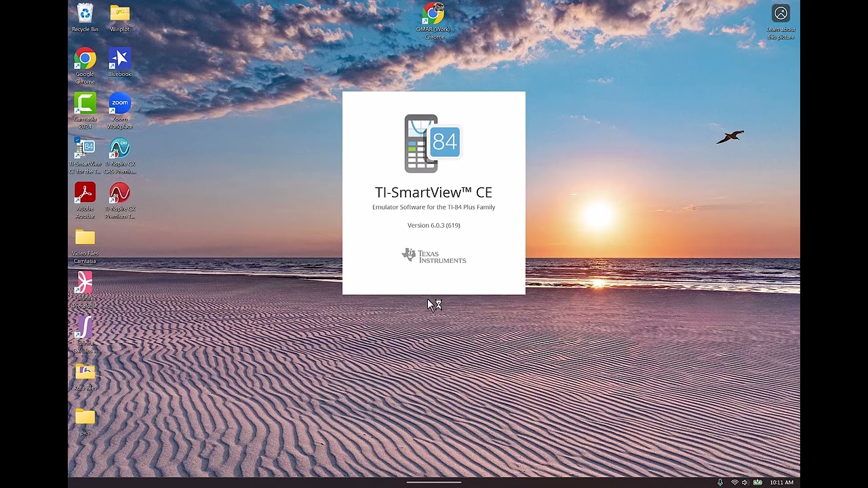The height and width of the screenshot is (488, 868).
Task: Click the calculator 84 logo on splash screen
Action: click(433, 144)
